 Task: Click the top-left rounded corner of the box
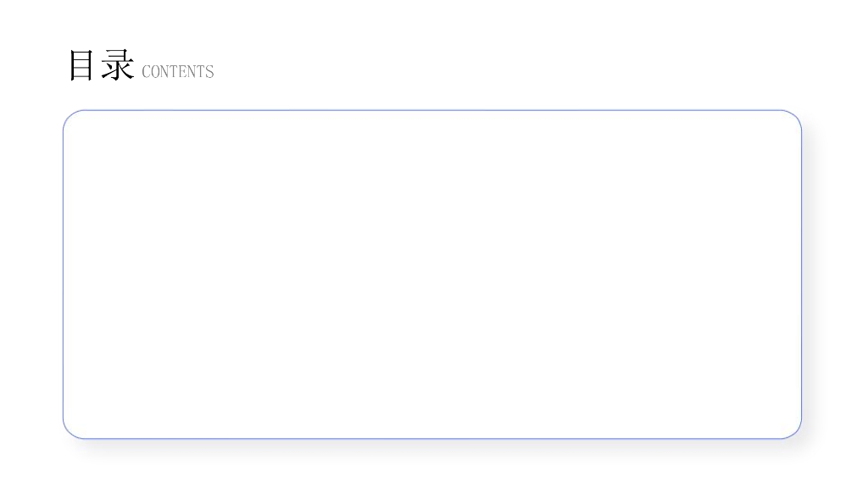tap(70, 116)
